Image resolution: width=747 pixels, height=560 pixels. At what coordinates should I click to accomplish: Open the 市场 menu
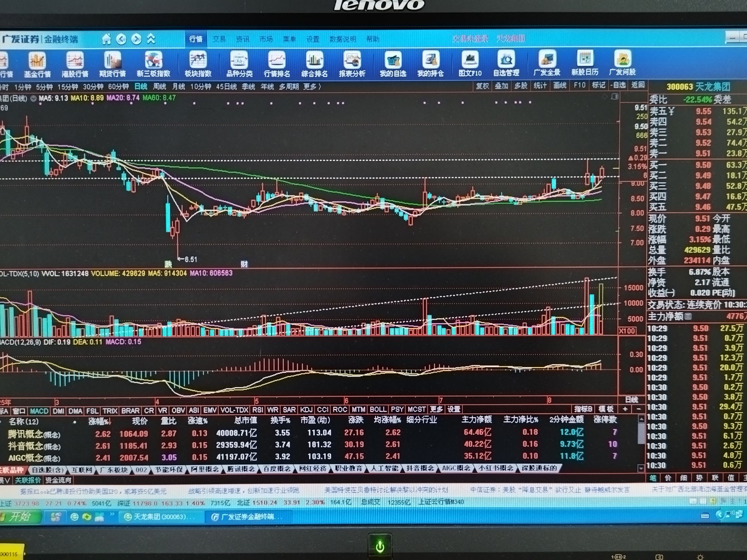click(266, 39)
